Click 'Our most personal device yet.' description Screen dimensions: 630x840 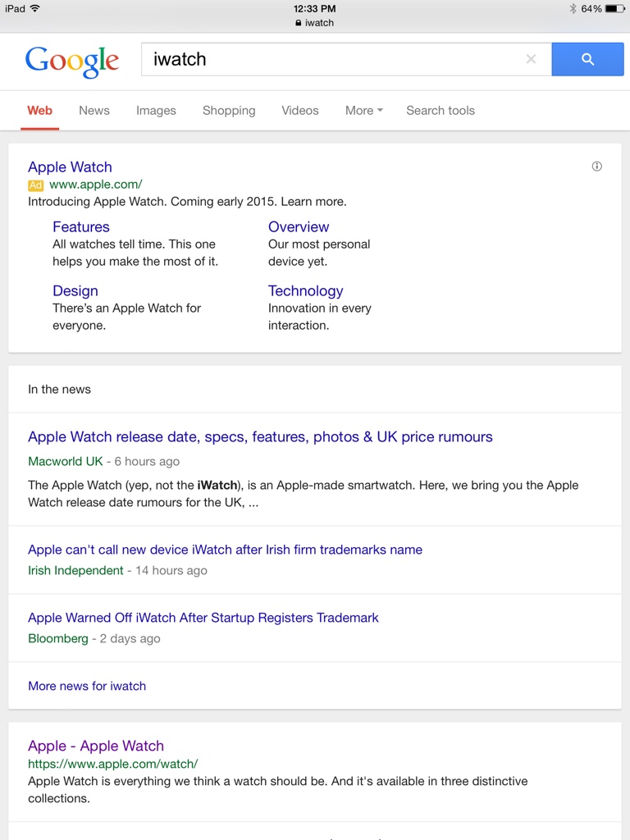319,253
